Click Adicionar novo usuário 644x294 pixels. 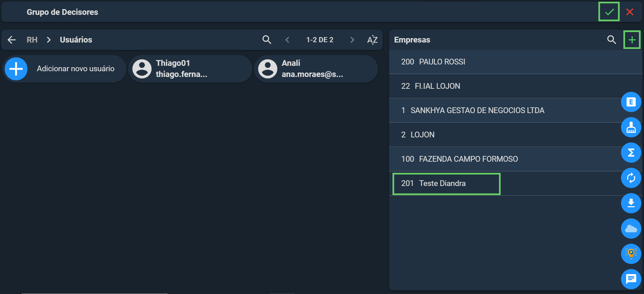pos(64,69)
